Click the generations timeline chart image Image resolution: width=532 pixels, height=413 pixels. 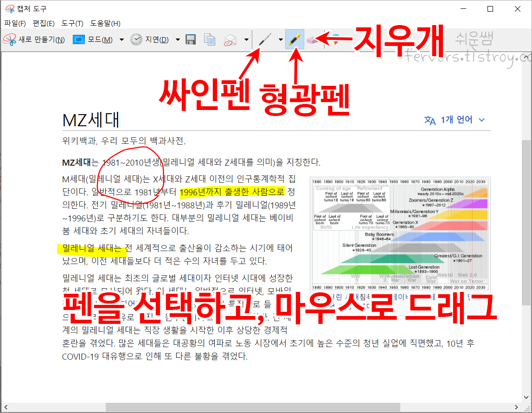(400, 234)
